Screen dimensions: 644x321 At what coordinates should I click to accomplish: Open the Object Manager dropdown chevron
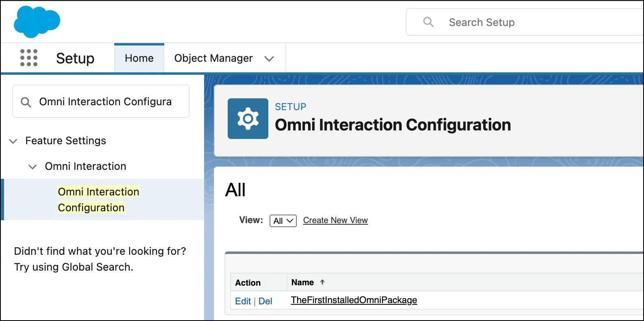click(x=269, y=59)
